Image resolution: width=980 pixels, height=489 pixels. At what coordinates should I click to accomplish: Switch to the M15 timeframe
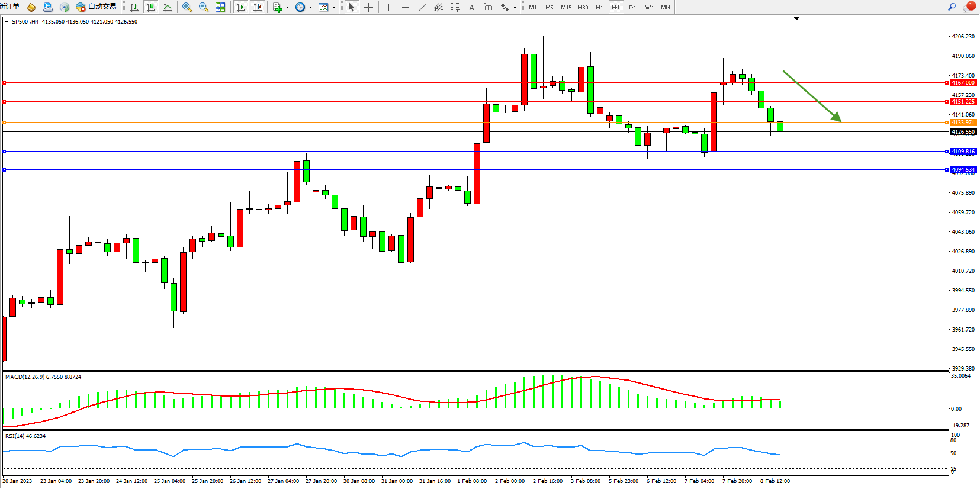pos(566,7)
